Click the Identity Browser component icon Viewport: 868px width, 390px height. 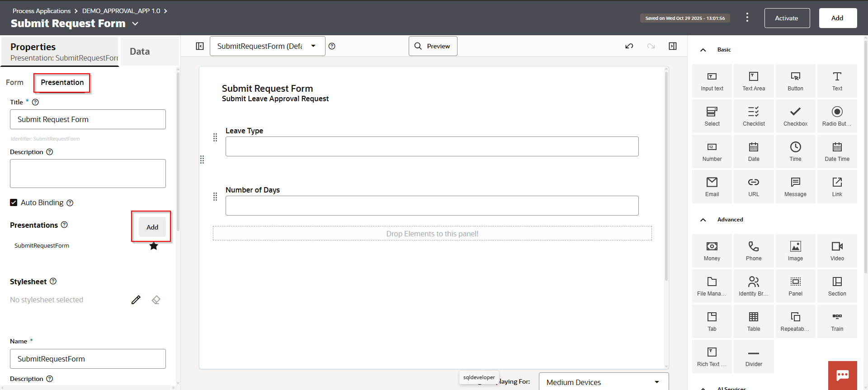[x=753, y=286]
